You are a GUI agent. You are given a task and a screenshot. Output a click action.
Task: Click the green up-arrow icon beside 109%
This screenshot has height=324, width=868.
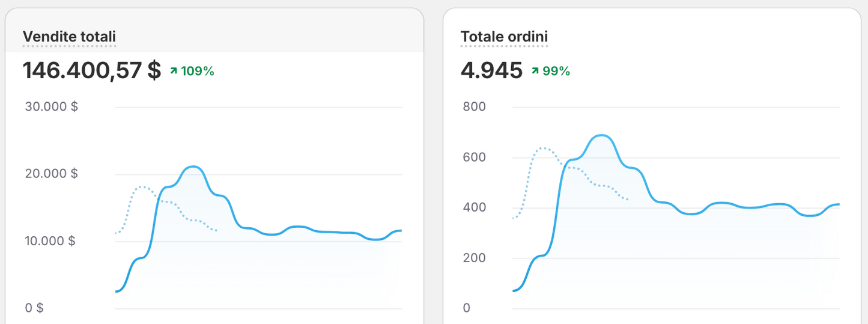tap(174, 72)
